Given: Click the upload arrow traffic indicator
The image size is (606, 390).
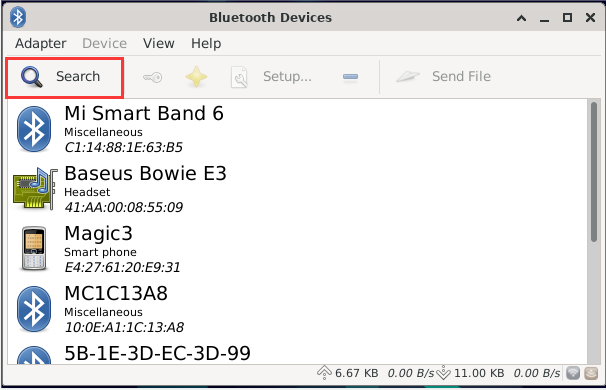Looking at the screenshot, I should pyautogui.click(x=324, y=373).
